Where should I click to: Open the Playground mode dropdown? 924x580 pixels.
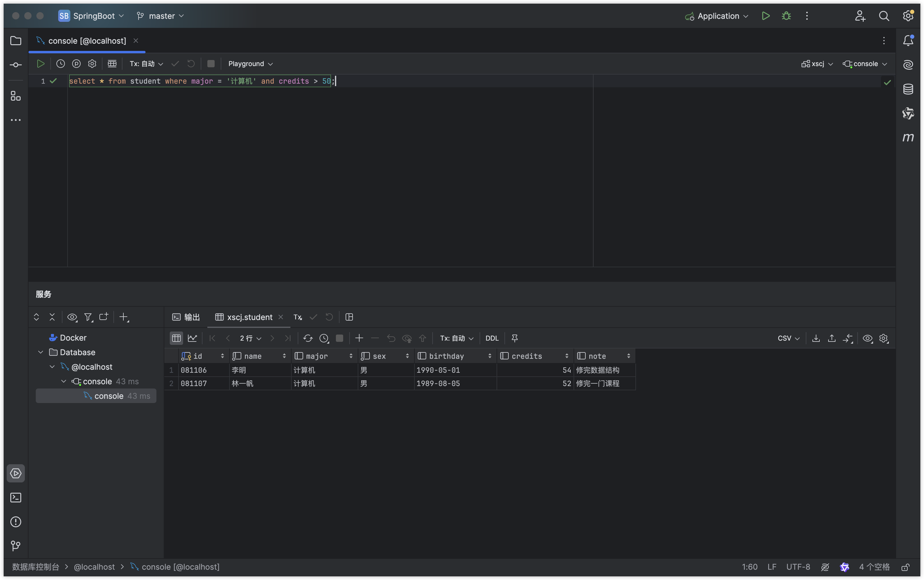pos(250,64)
